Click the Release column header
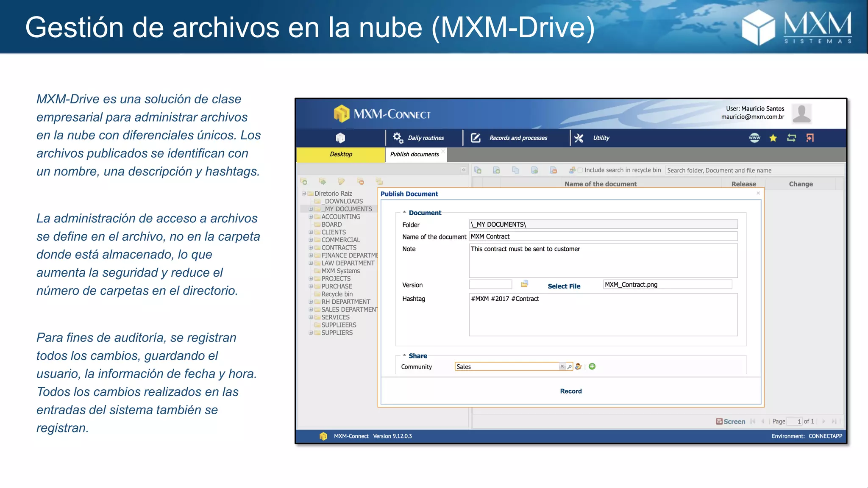This screenshot has width=868, height=488. [743, 184]
